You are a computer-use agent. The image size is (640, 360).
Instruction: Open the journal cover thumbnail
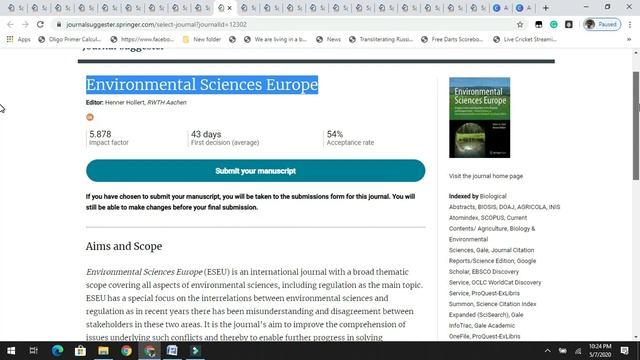[x=480, y=118]
